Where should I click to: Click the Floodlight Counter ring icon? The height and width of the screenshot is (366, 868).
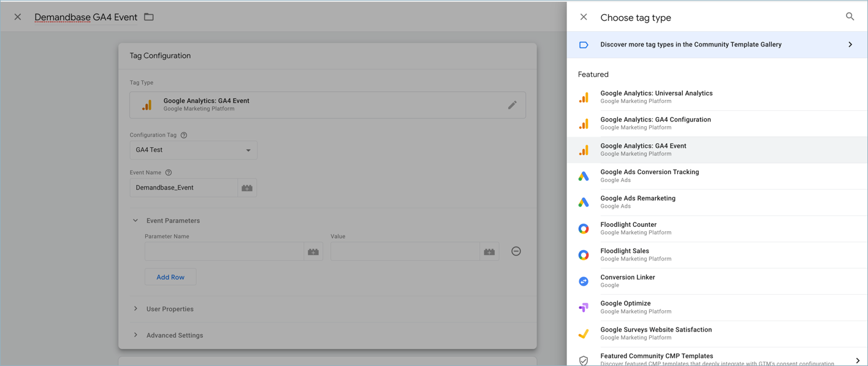tap(584, 229)
